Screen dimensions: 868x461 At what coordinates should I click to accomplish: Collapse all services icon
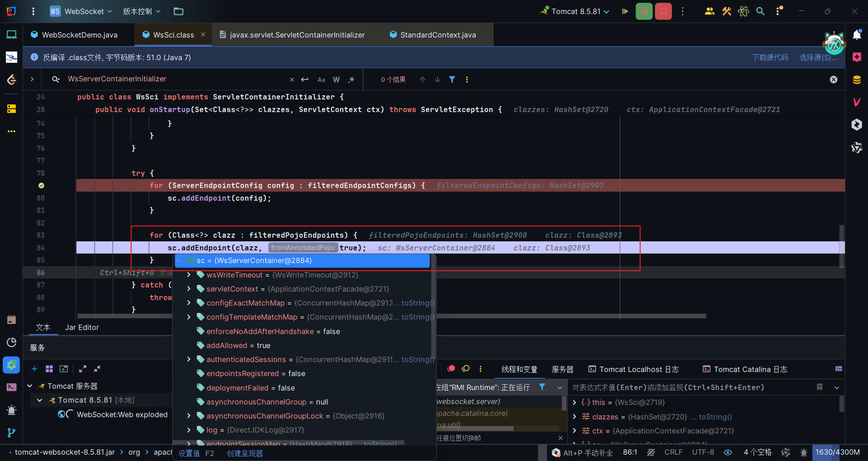point(97,369)
